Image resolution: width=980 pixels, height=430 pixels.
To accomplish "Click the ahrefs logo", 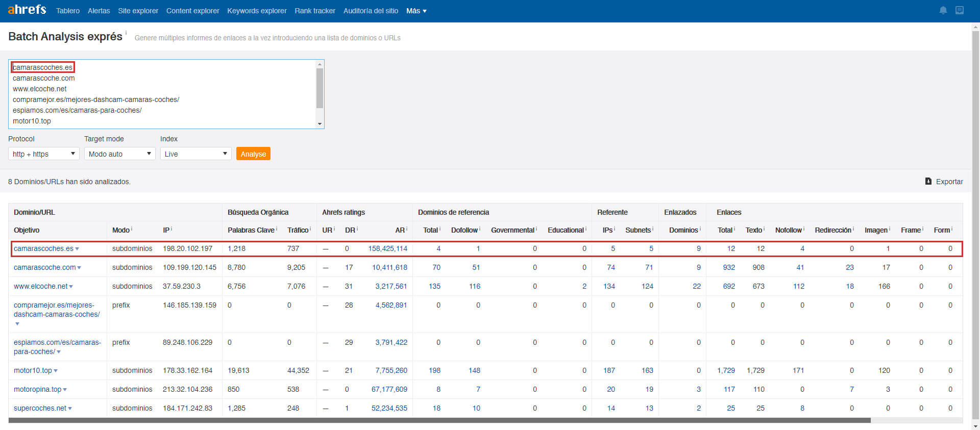I will [x=27, y=10].
